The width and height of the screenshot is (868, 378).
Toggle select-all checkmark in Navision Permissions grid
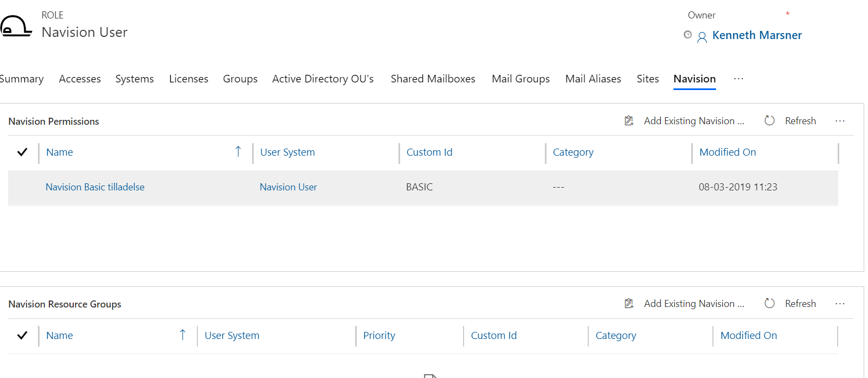pyautogui.click(x=22, y=152)
